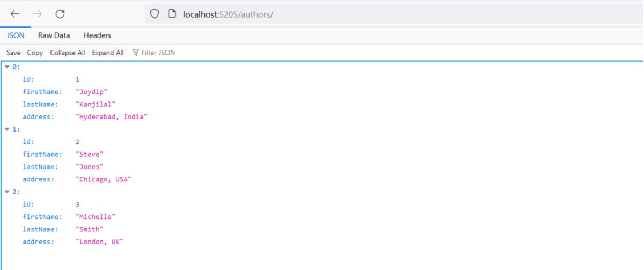
Task: Select the address "Chicago, USA"
Action: click(104, 179)
